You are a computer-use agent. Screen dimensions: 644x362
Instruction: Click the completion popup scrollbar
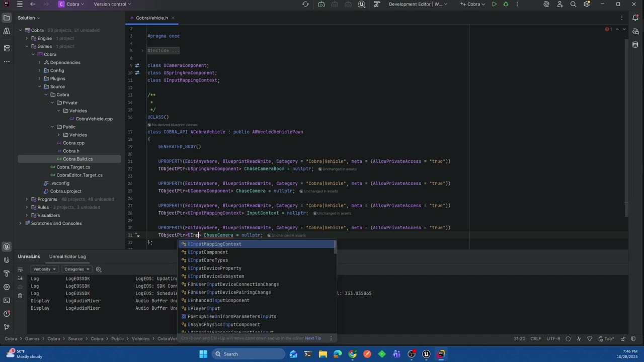335,247
